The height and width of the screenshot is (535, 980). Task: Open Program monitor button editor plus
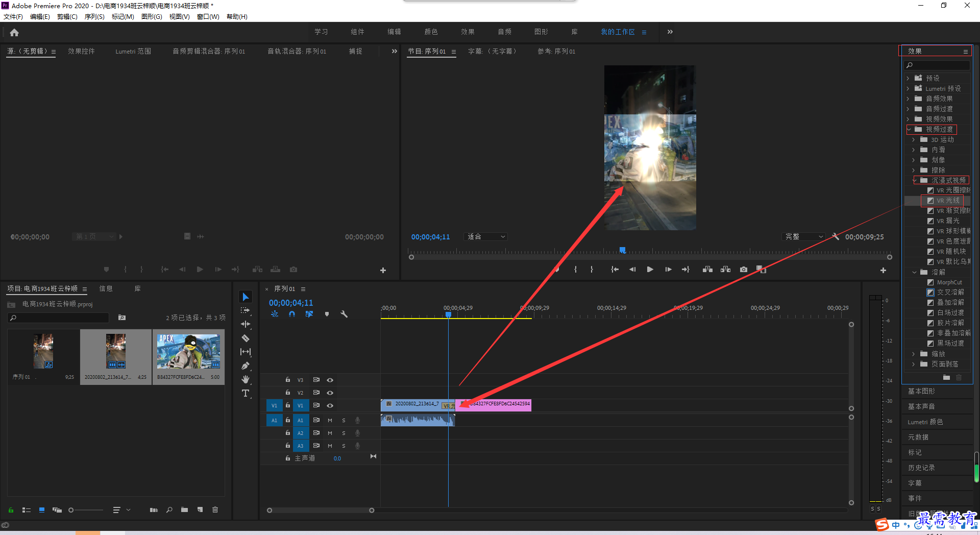[x=883, y=270]
